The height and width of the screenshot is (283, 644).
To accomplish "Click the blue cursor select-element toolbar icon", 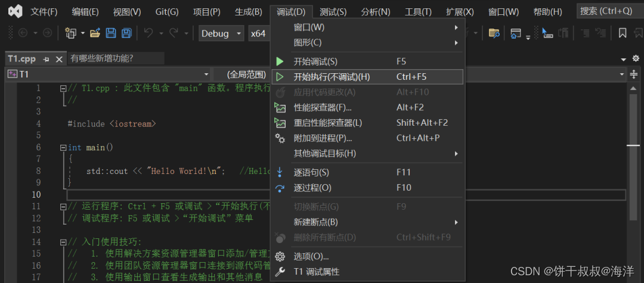I will tap(547, 33).
